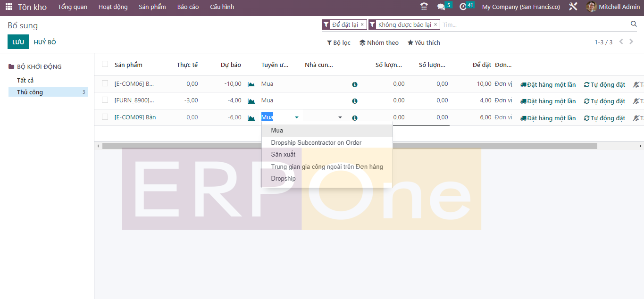644x299 pixels.
Task: Open the Báo cáo menu
Action: pos(188,7)
